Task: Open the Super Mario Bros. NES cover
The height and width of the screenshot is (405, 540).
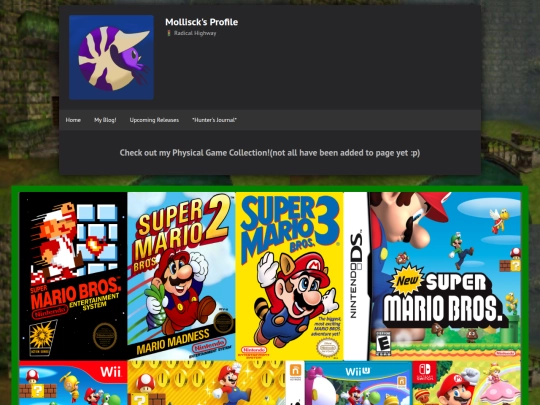Action: pyautogui.click(x=73, y=276)
